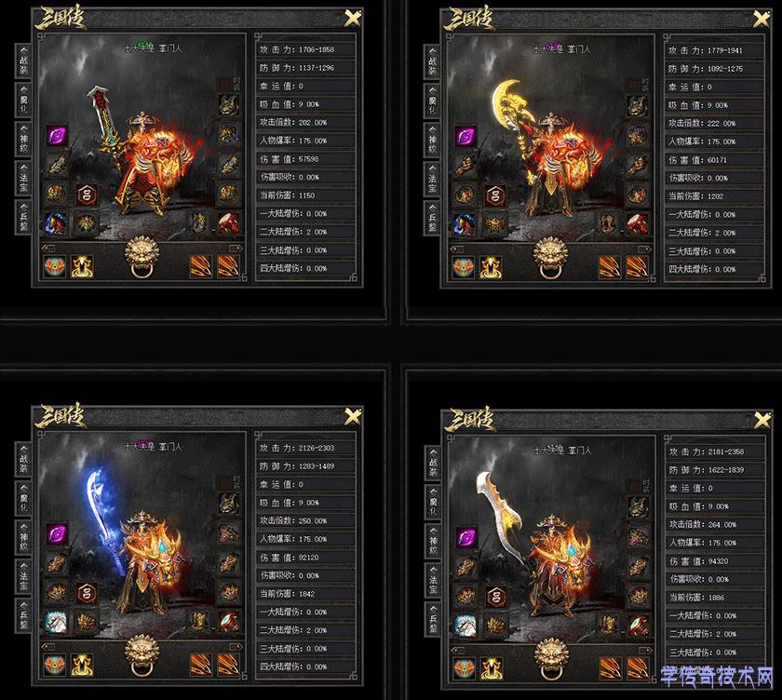This screenshot has height=700, width=782.
Task: Click purple gem icon in red sword panel
Action: [57, 135]
